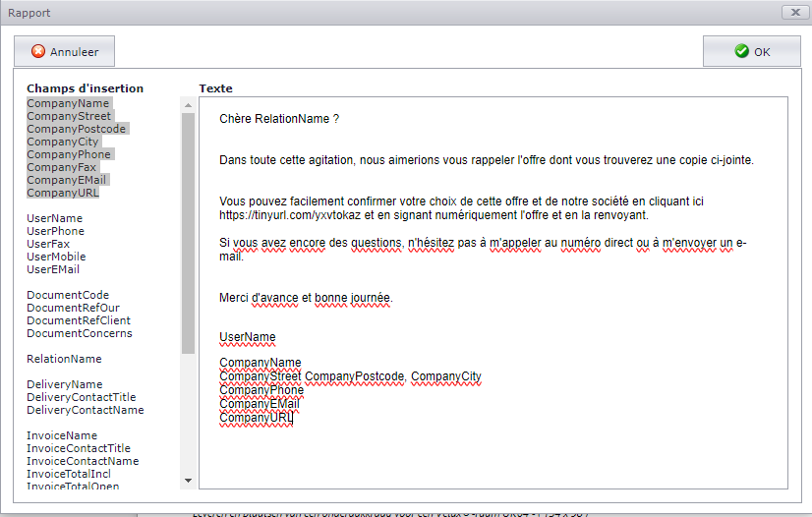Select CompanyPostcode in insertion fields list
Image resolution: width=812 pixels, height=517 pixels.
(x=76, y=129)
